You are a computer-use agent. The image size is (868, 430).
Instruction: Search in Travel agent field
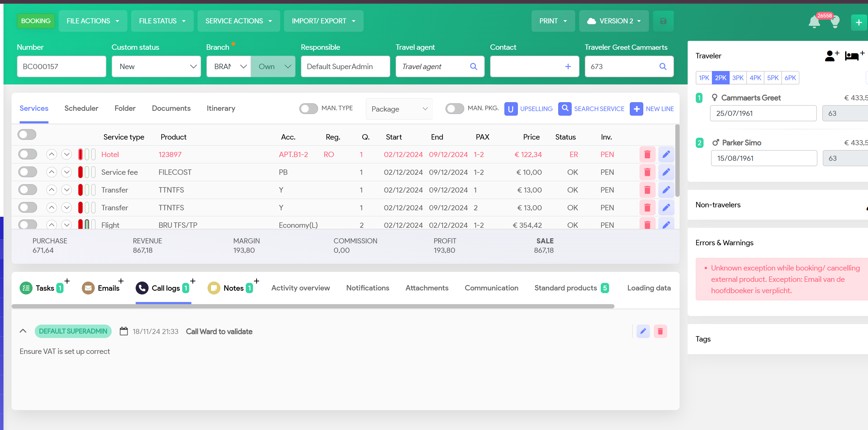click(x=473, y=67)
